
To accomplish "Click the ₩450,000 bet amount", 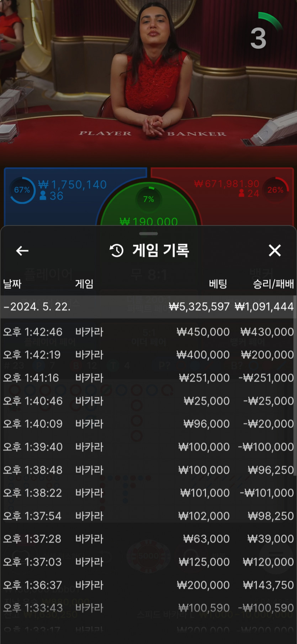I will (x=203, y=332).
